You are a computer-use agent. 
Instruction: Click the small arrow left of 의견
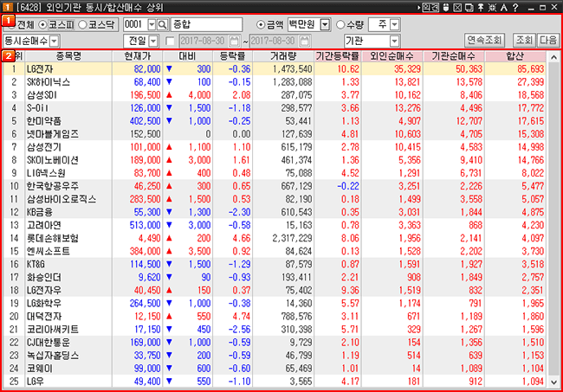(x=418, y=7)
